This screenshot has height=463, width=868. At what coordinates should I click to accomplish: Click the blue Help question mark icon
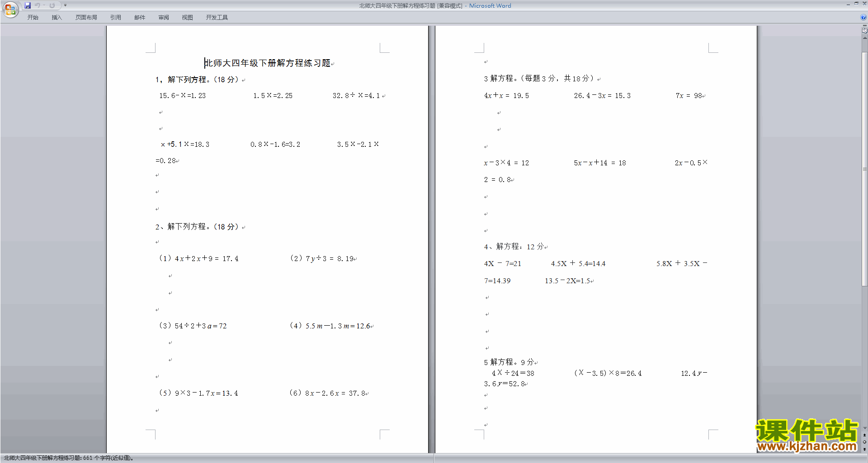point(863,18)
